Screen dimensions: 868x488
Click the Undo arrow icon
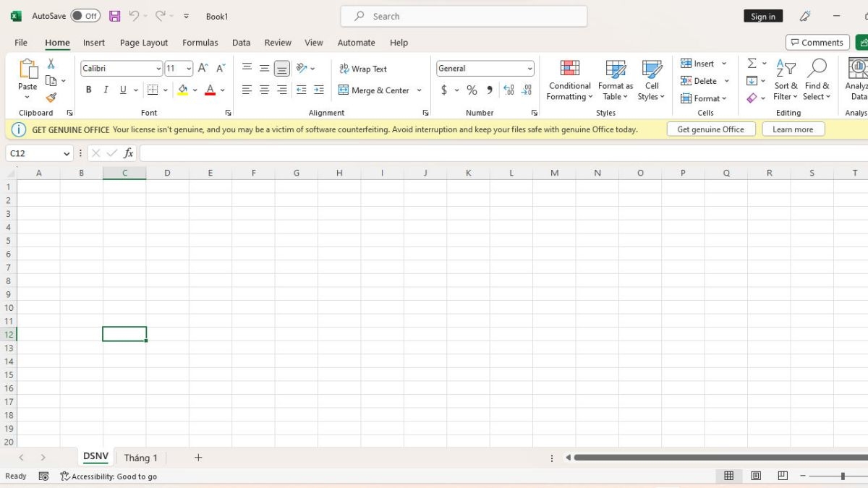pos(134,16)
